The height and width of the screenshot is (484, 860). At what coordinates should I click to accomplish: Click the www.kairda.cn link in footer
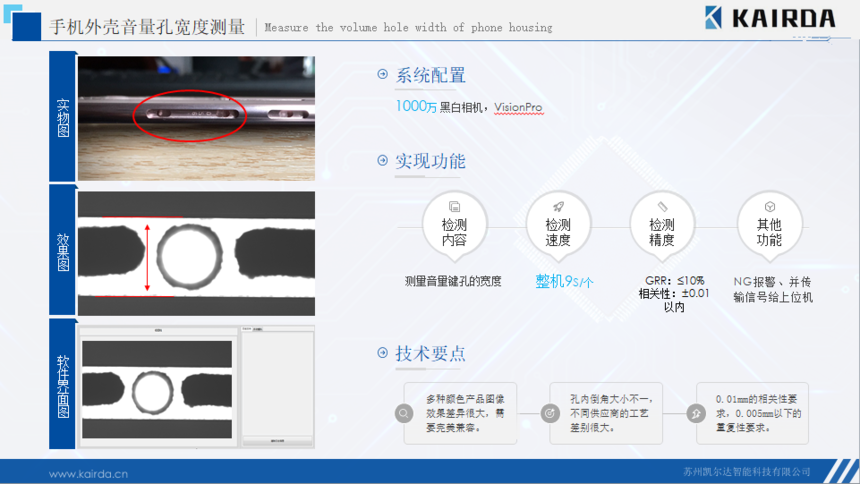[x=88, y=474]
